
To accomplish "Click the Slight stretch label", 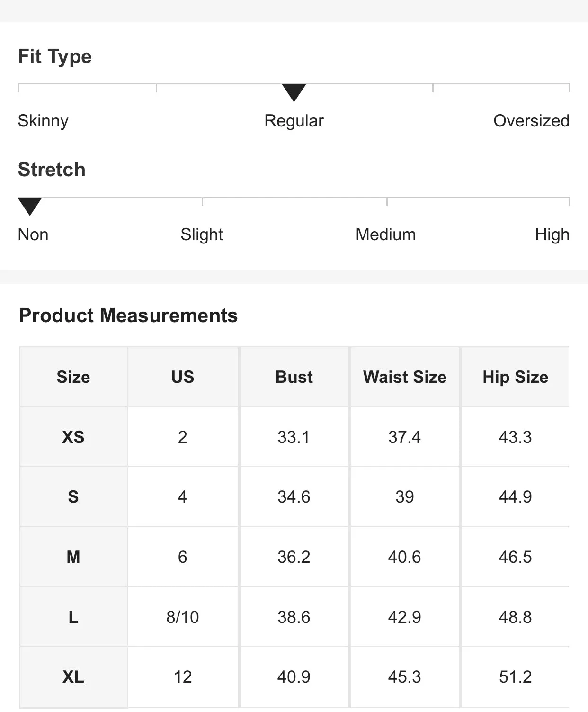I will [202, 234].
